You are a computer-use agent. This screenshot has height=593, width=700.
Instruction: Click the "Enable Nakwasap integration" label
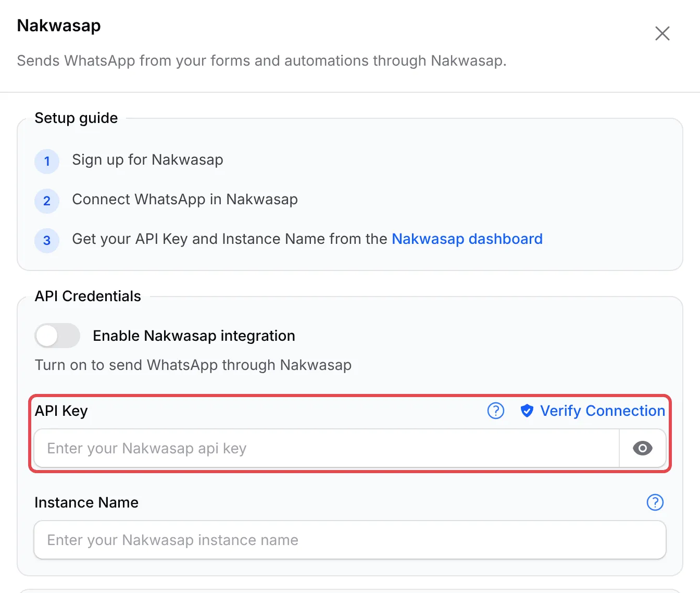point(194,336)
